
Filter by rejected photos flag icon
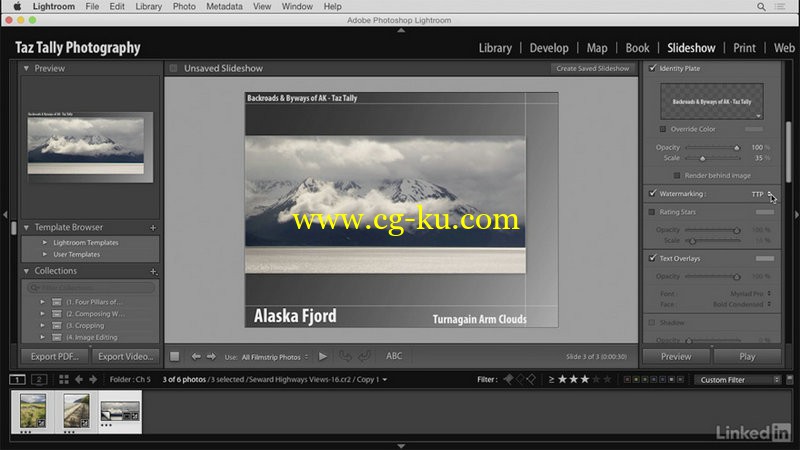pos(531,379)
